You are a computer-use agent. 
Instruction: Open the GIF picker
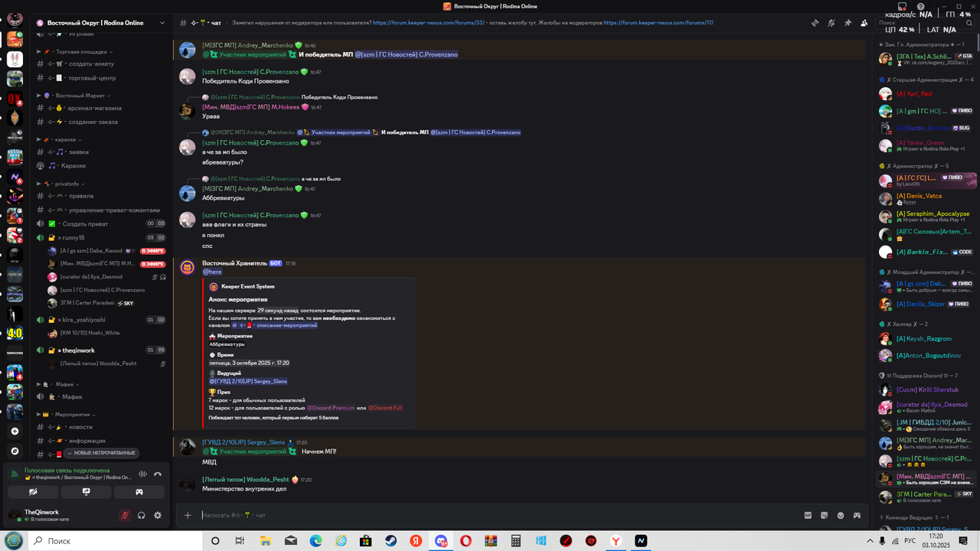pos(808,515)
